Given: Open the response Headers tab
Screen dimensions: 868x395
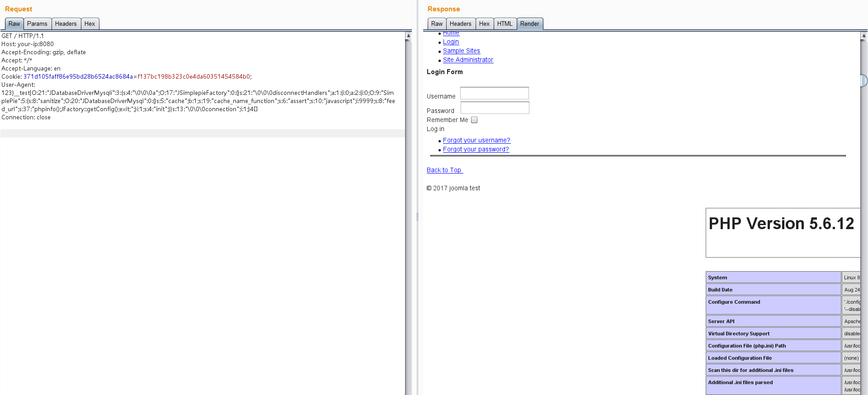Looking at the screenshot, I should pyautogui.click(x=460, y=24).
